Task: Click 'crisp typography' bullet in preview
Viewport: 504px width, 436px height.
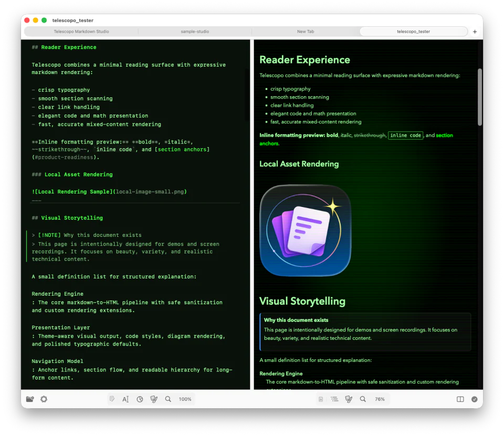Action: 290,89
